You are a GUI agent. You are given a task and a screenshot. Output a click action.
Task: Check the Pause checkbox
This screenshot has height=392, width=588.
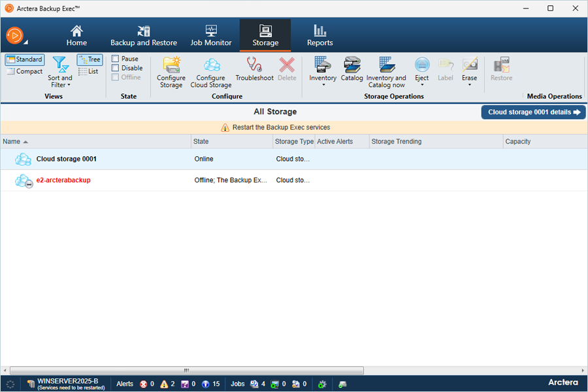click(x=116, y=59)
